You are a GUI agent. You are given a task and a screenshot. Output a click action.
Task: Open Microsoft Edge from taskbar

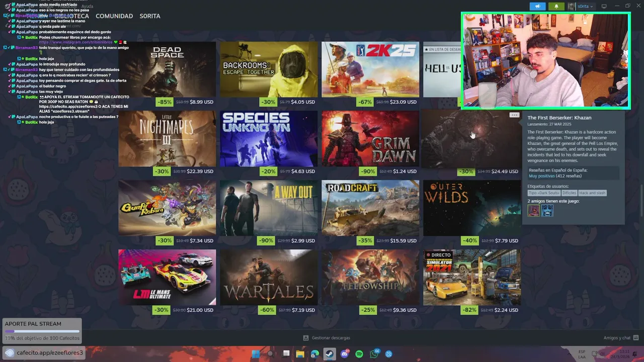[x=315, y=354]
